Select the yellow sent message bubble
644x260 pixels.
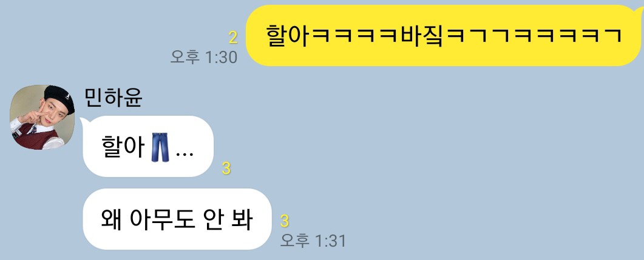[445, 35]
